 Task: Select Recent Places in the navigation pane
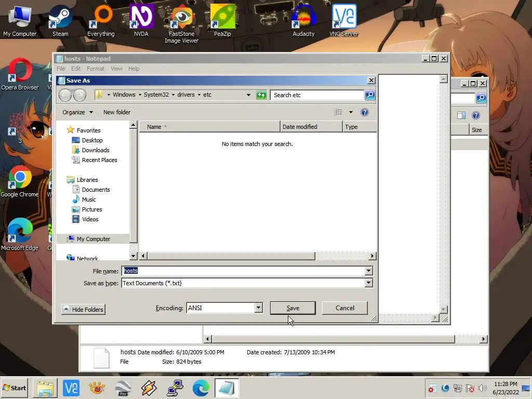tap(95, 160)
